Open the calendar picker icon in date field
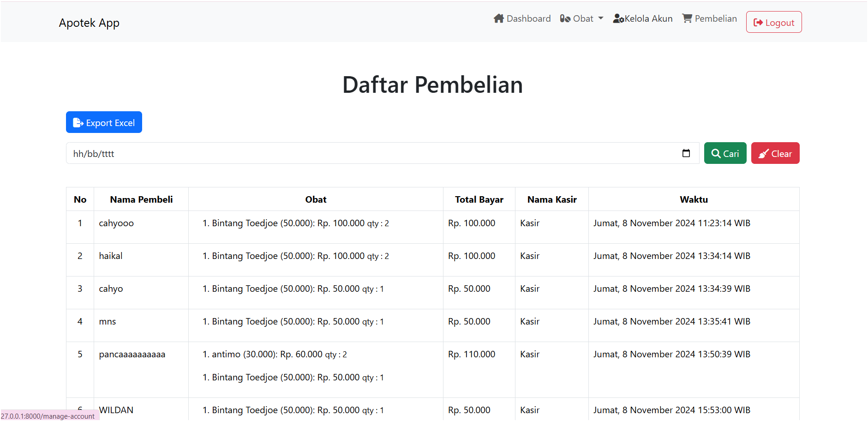This screenshot has width=868, height=421. click(686, 153)
